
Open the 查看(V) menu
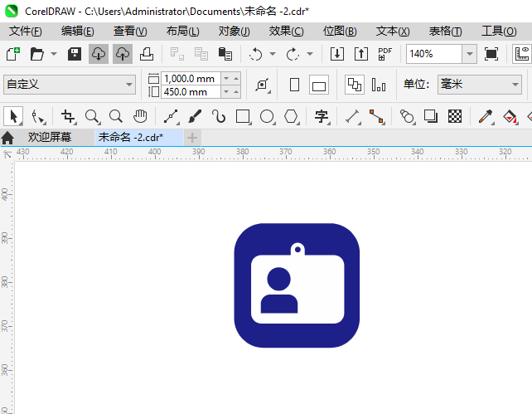(x=130, y=32)
